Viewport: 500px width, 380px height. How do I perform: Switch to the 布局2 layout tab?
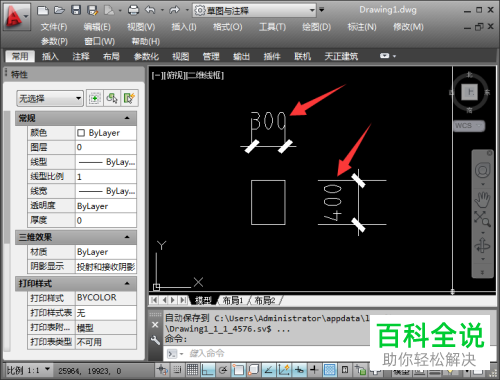click(265, 300)
